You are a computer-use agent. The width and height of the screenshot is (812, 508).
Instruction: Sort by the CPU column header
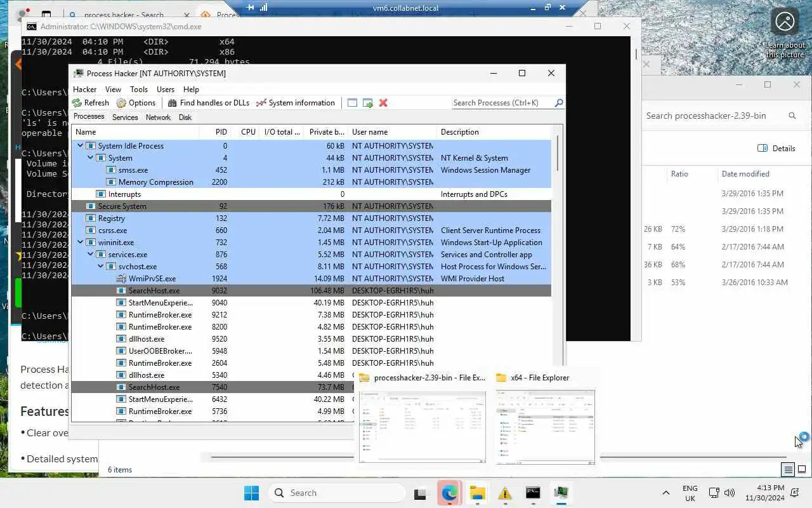pos(245,132)
